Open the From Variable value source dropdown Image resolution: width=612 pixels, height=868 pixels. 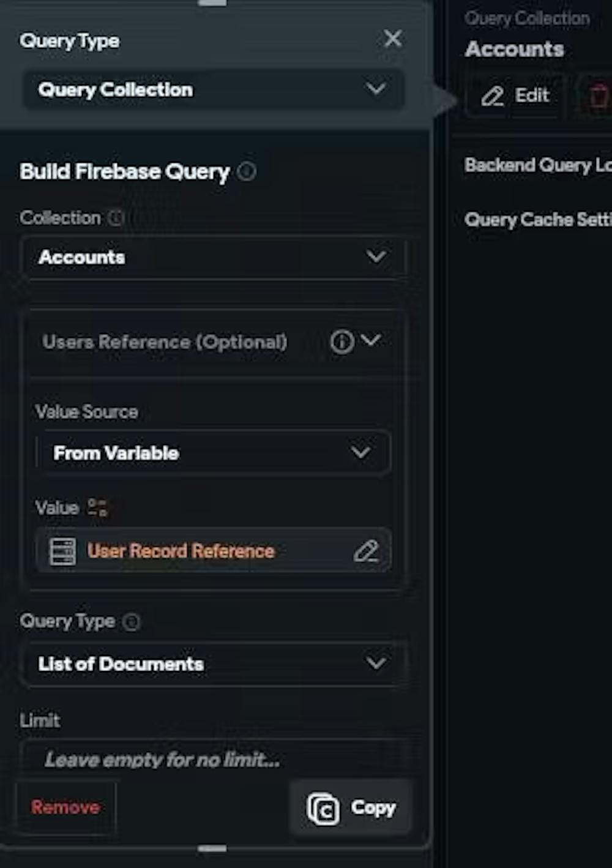click(x=213, y=453)
